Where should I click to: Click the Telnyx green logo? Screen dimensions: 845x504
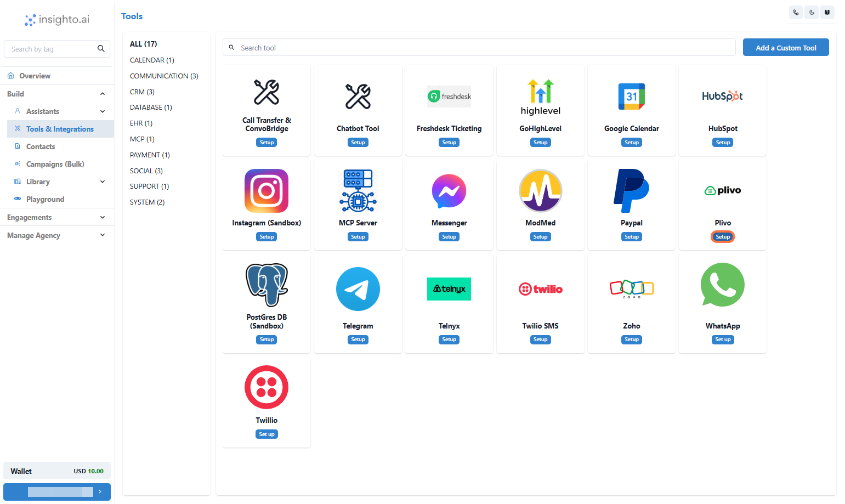point(449,289)
